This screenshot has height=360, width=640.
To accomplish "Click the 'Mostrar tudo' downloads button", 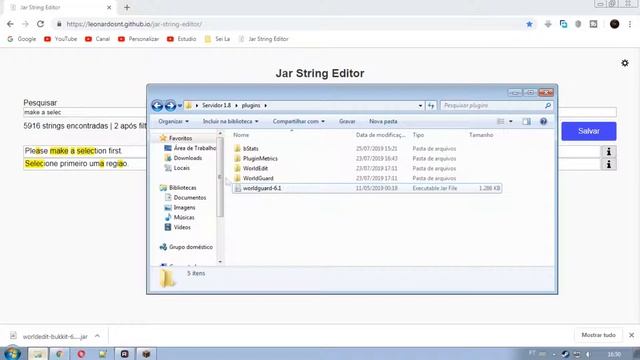I will click(598, 335).
